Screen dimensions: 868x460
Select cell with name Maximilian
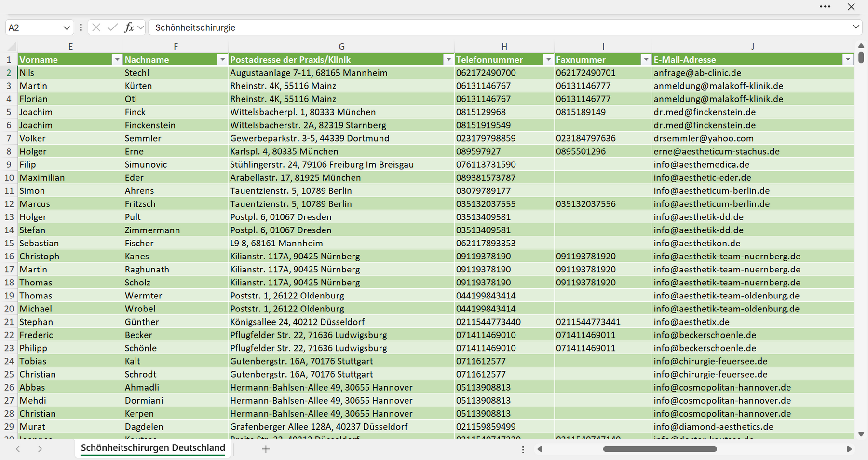coord(70,177)
